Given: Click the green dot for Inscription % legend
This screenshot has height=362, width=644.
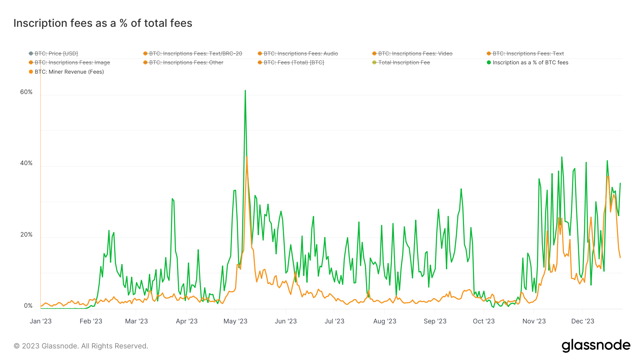Looking at the screenshot, I should [x=489, y=63].
